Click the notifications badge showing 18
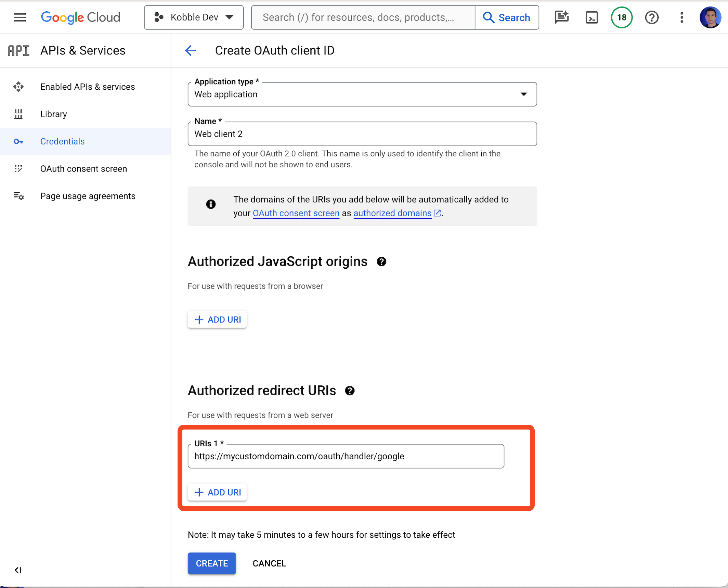The image size is (728, 588). 622,17
